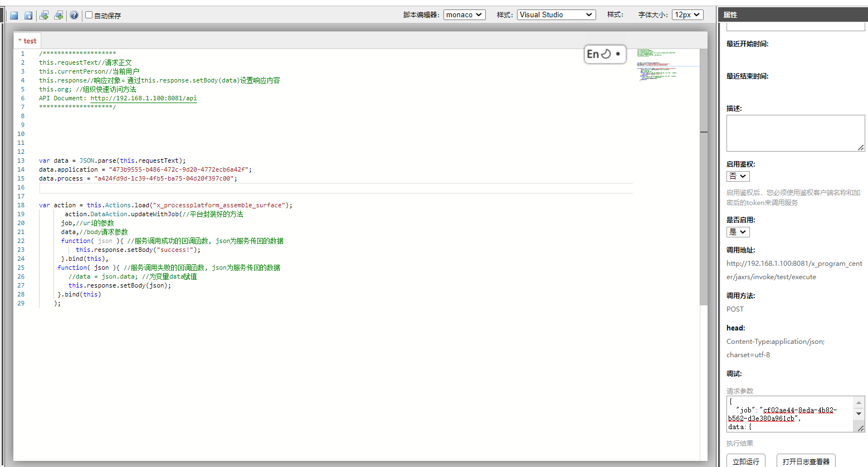Click line number 29 in gutter
Screen dimensions: 868x467
(x=21, y=303)
